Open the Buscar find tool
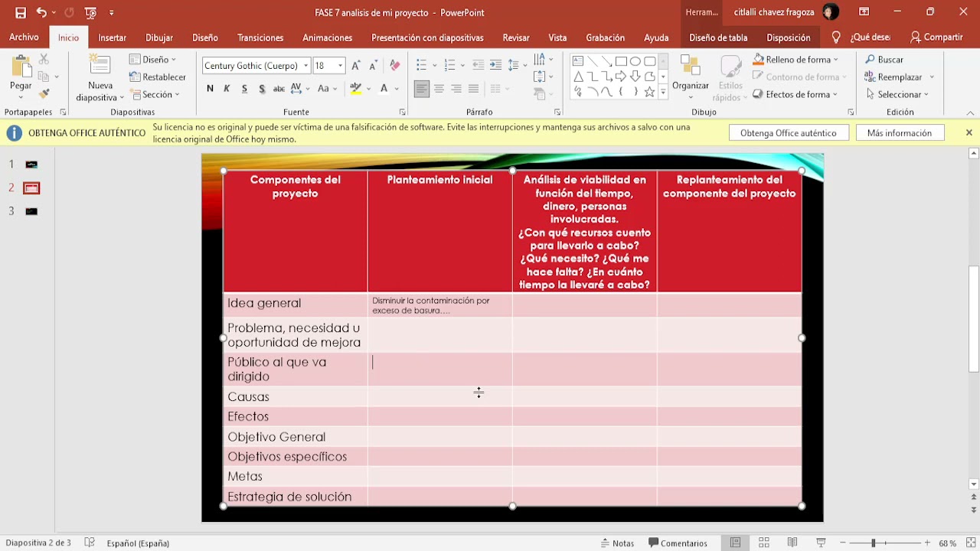The image size is (980, 551). click(884, 60)
